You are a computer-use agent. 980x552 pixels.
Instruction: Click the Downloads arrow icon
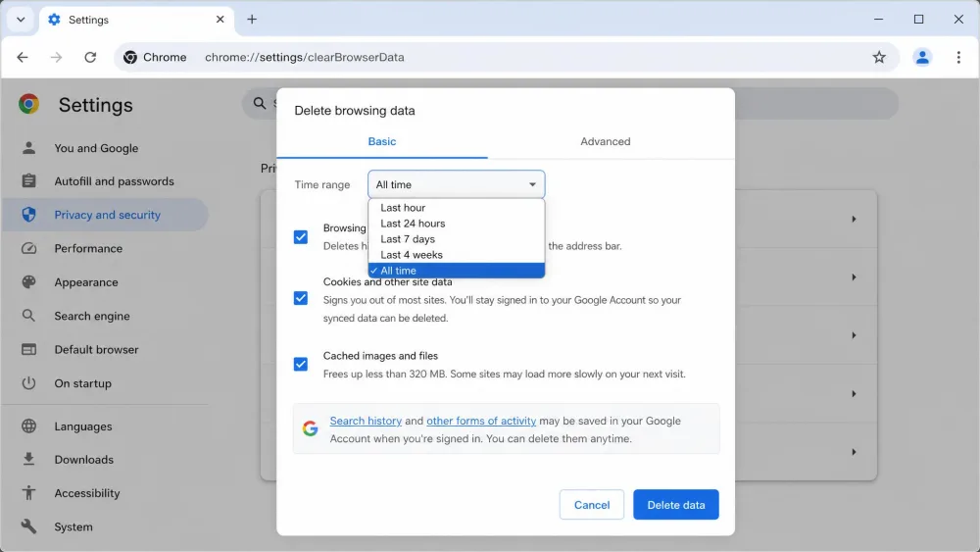click(28, 460)
